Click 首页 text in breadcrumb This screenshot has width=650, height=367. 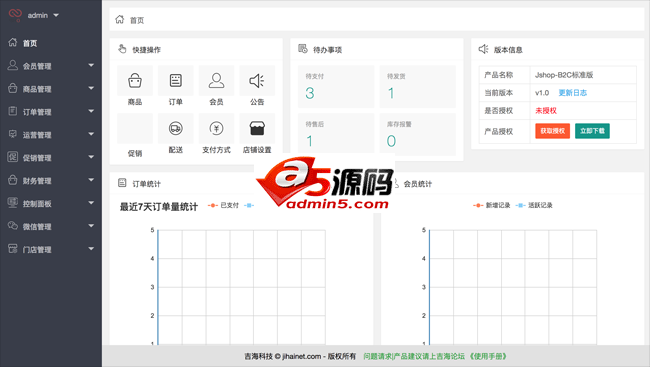coord(137,20)
